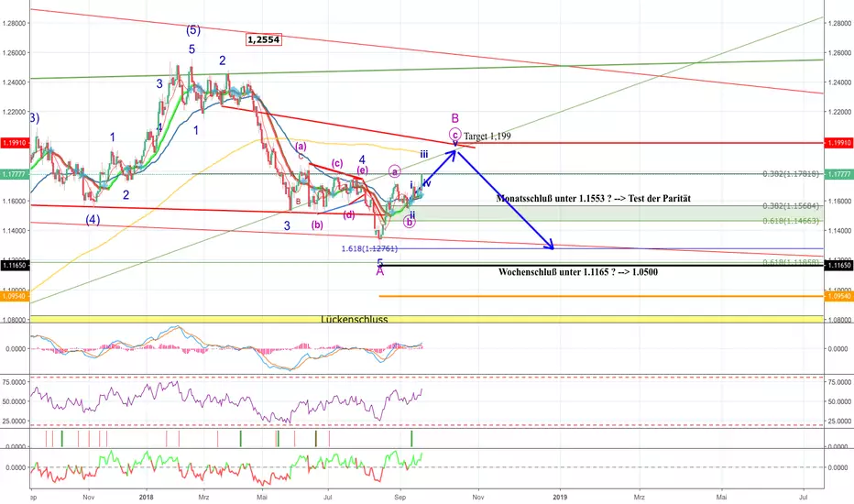Select the red 1.19910 tag on right axis
Image resolution: width=854 pixels, height=504 pixels.
838,143
